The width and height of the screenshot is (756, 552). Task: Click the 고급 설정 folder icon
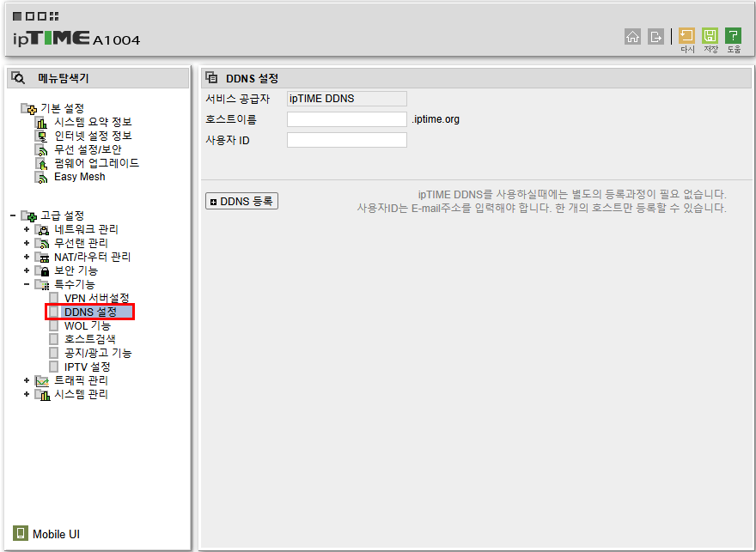[28, 215]
